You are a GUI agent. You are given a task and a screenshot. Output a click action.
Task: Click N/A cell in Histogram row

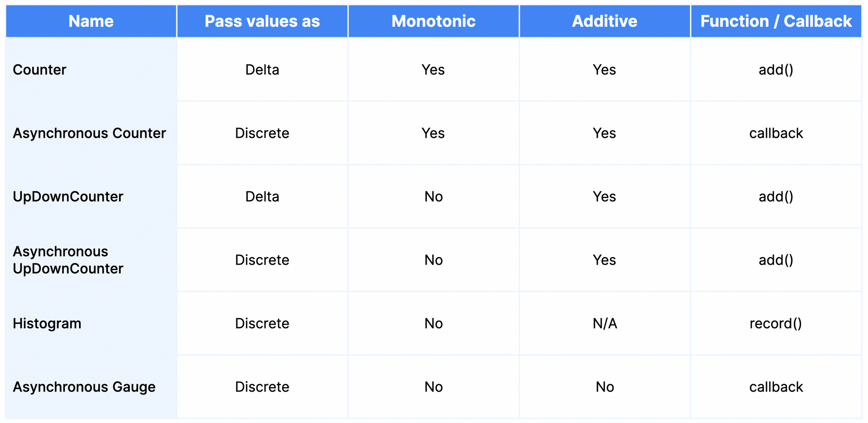coord(605,323)
